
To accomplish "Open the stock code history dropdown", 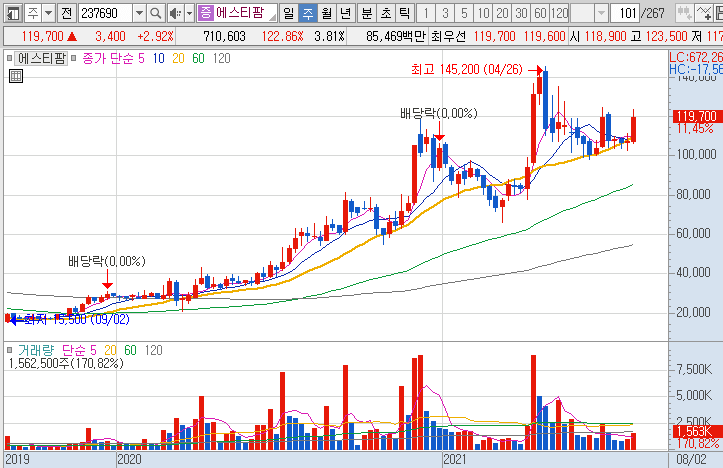I will coord(139,13).
